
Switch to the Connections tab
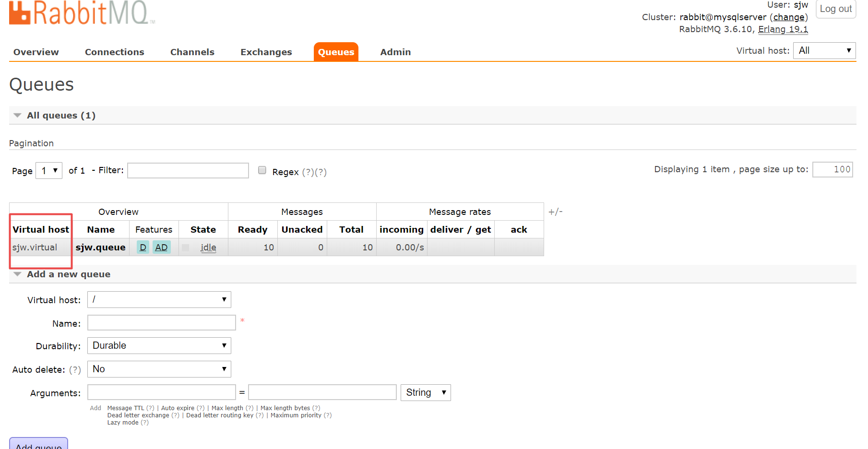[x=114, y=52]
